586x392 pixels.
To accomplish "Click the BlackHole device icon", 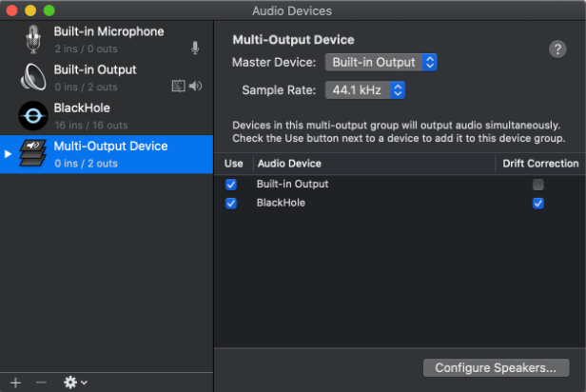I will click(34, 115).
